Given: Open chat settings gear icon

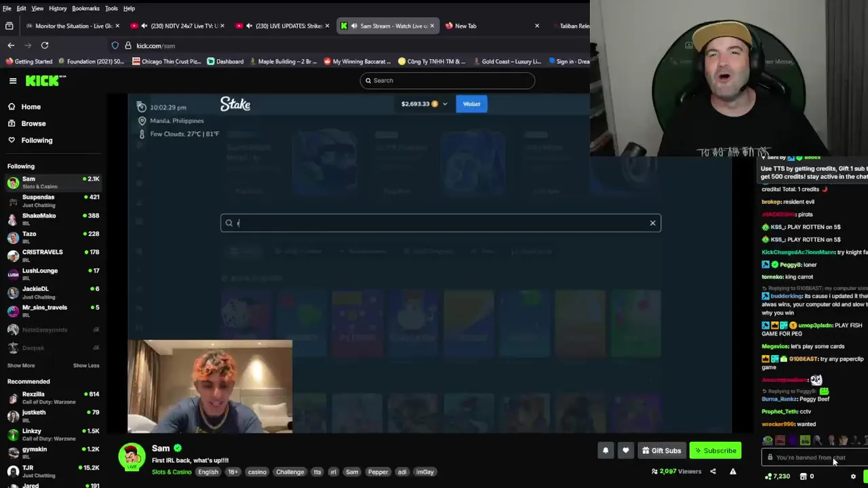Looking at the screenshot, I should tap(854, 476).
